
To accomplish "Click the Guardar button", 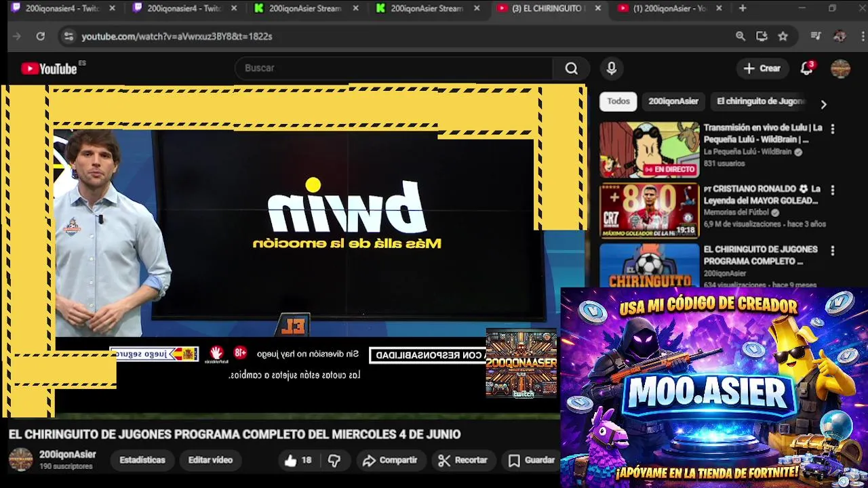I will point(532,460).
